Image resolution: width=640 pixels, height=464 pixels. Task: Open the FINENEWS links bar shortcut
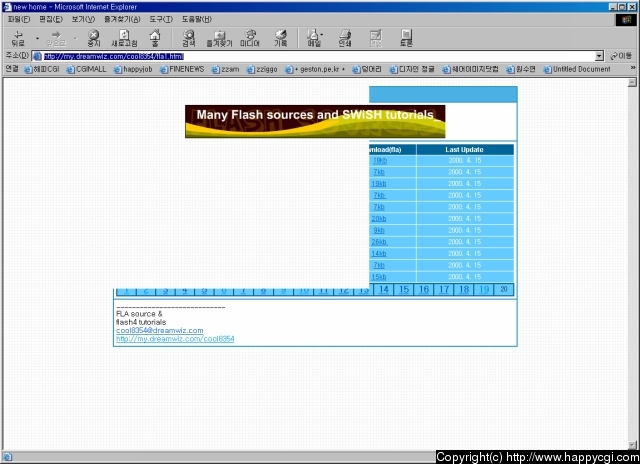tap(182, 69)
